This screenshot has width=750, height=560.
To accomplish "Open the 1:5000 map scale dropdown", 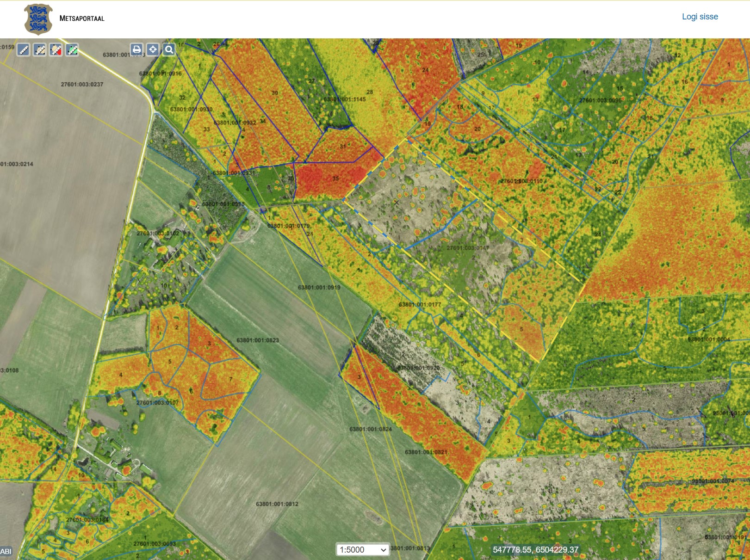I will click(362, 549).
